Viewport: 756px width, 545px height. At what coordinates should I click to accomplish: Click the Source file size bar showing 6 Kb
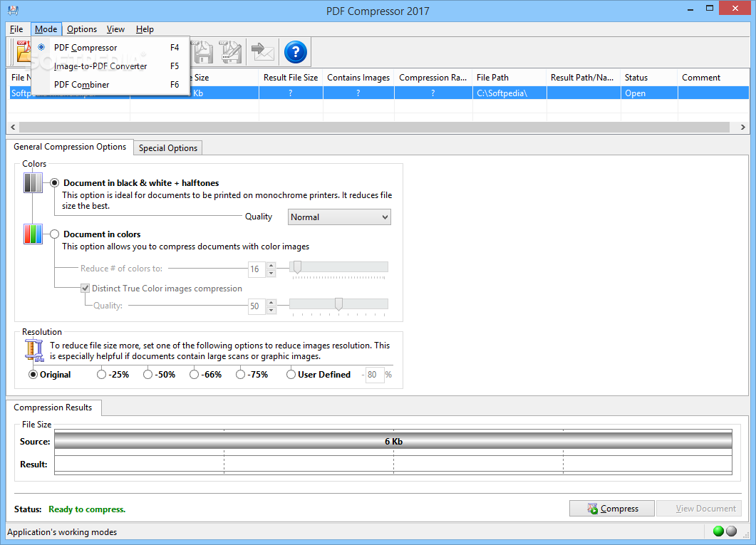pyautogui.click(x=393, y=441)
